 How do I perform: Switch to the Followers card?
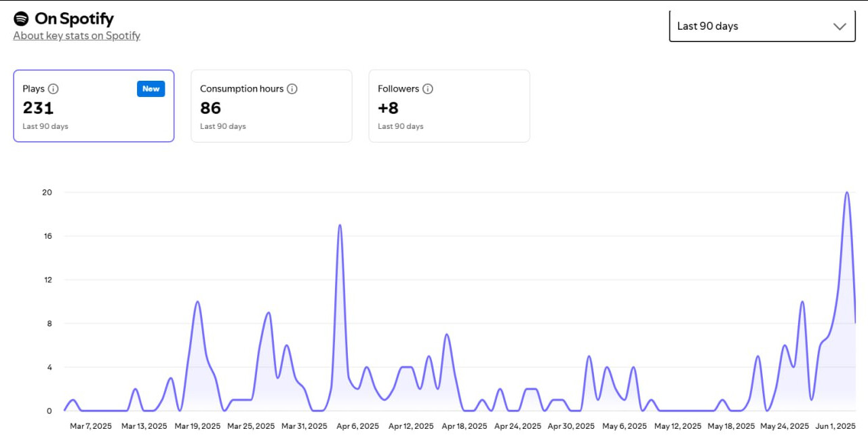449,106
